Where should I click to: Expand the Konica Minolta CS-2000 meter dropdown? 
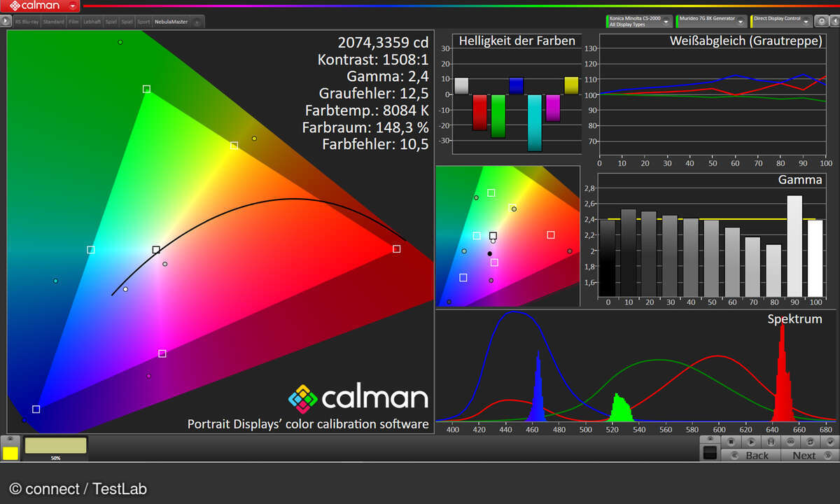coord(666,22)
